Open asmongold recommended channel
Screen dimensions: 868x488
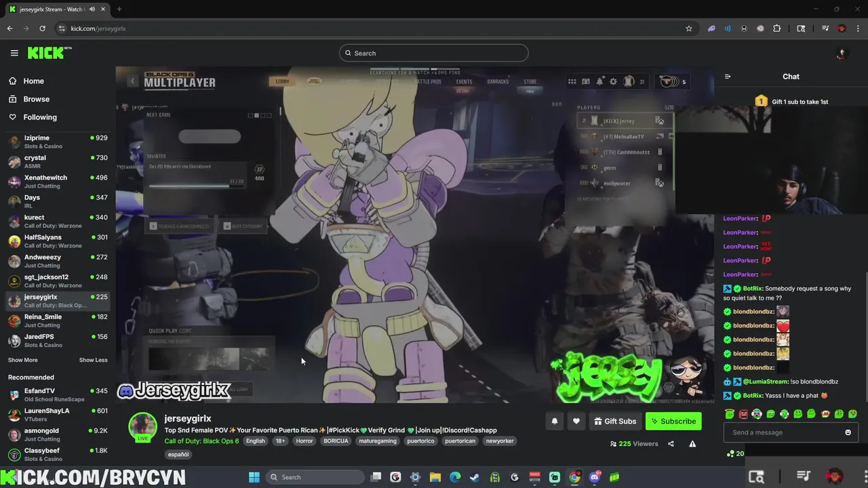point(58,434)
